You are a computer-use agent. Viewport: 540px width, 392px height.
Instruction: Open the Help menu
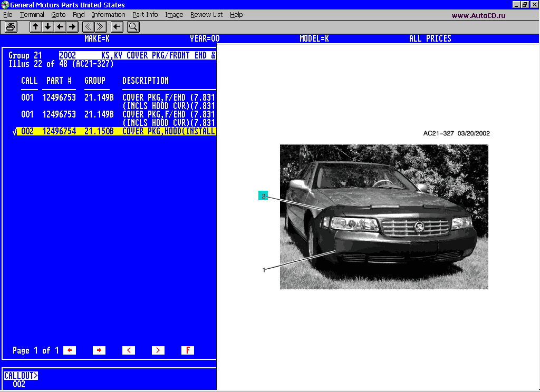(236, 14)
